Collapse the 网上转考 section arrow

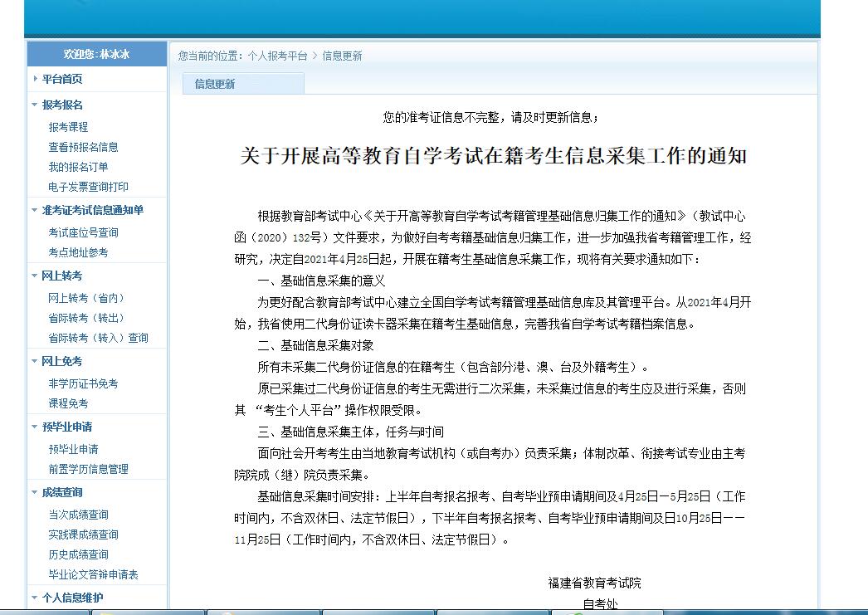(x=35, y=276)
